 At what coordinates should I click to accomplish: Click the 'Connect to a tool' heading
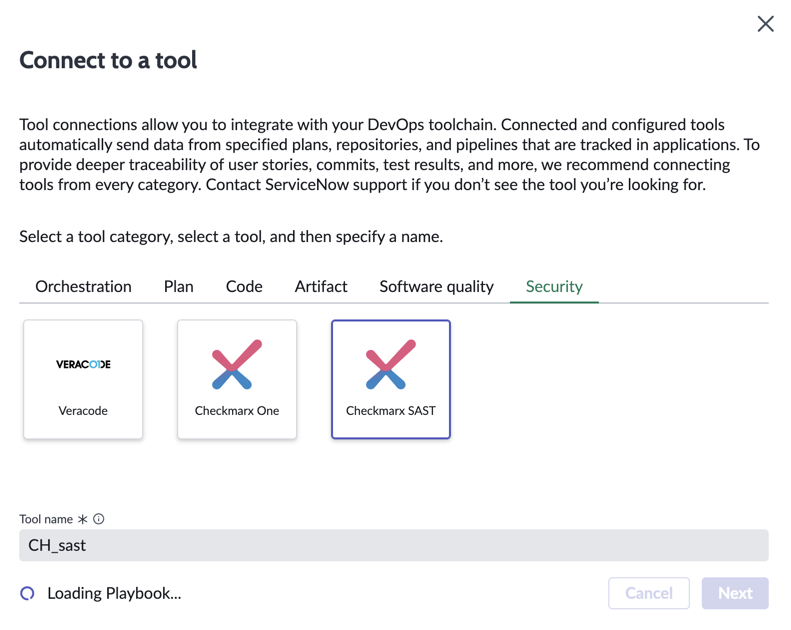pos(108,60)
